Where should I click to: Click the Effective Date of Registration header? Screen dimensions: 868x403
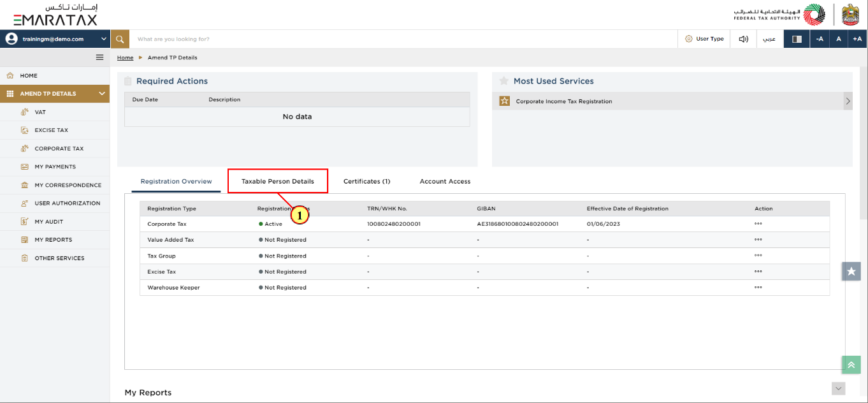click(628, 209)
